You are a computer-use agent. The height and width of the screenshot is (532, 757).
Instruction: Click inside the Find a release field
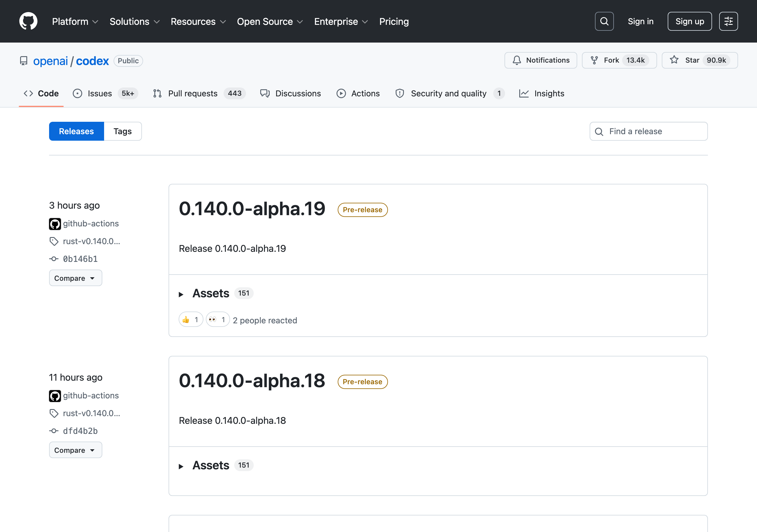coord(648,132)
